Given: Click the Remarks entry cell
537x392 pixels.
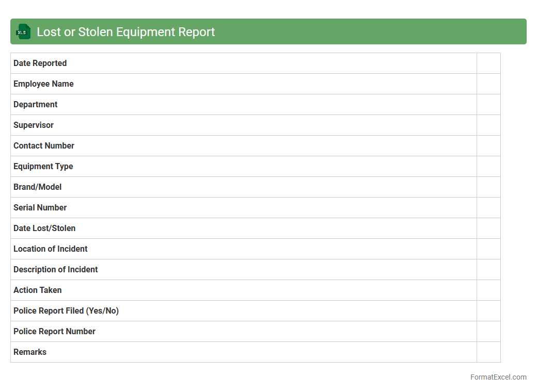Looking at the screenshot, I should tap(488, 352).
